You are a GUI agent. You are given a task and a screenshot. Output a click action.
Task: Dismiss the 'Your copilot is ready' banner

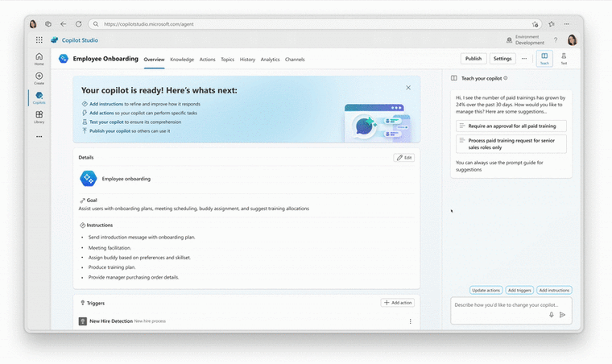(408, 87)
